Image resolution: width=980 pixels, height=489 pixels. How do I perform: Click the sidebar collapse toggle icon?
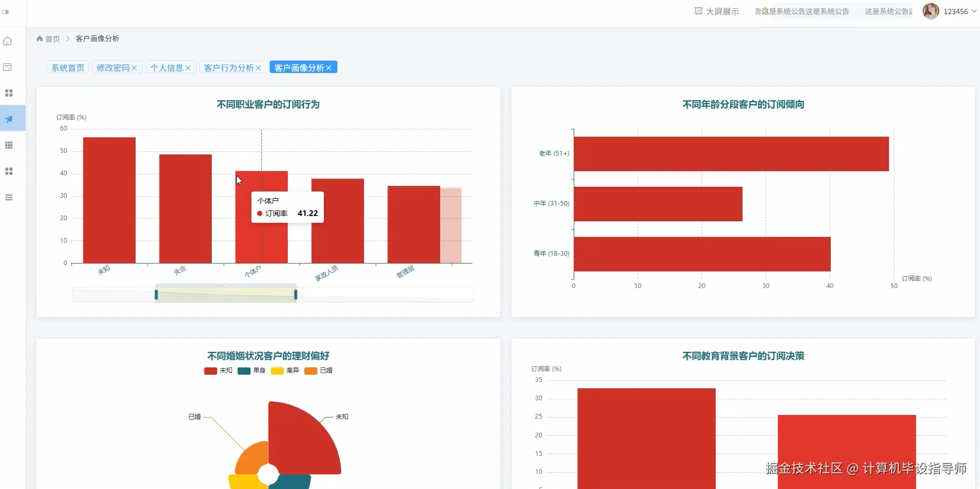[5, 12]
